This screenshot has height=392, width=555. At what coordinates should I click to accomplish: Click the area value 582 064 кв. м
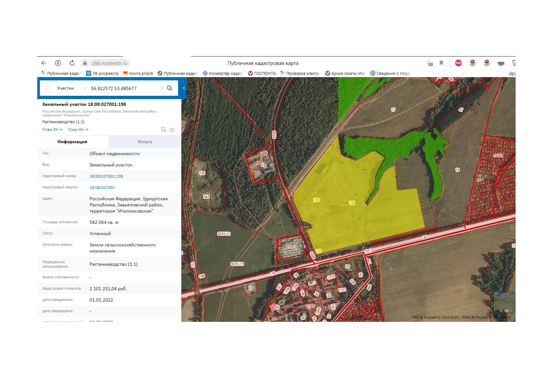[104, 222]
